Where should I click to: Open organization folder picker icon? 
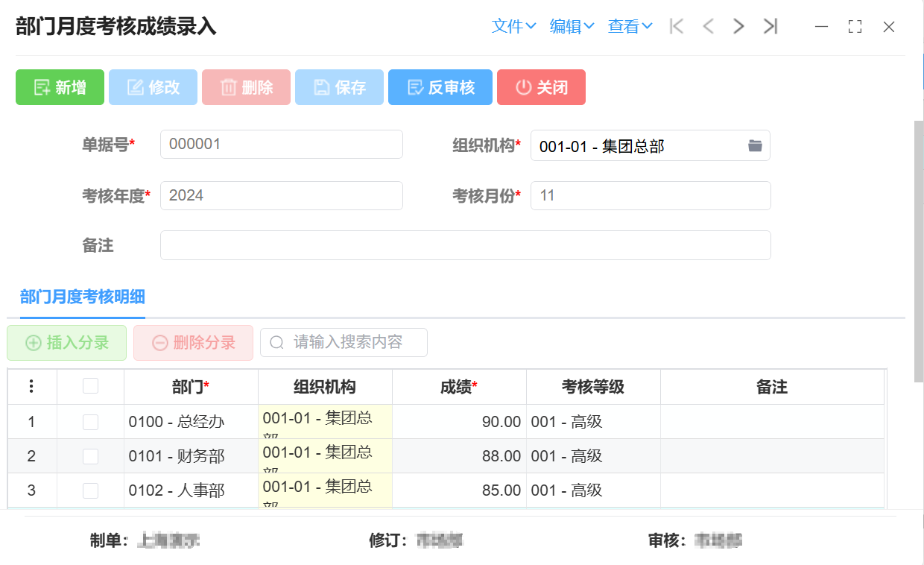click(755, 146)
